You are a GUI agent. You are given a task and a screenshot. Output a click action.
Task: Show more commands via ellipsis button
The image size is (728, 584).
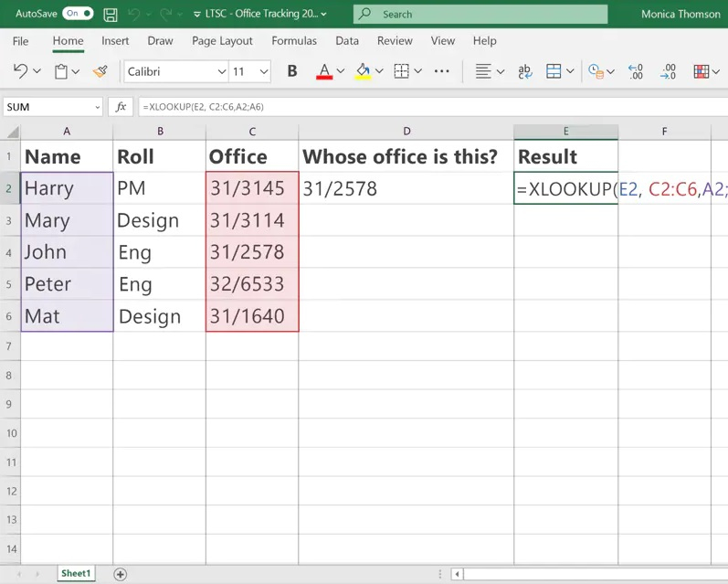pyautogui.click(x=441, y=71)
